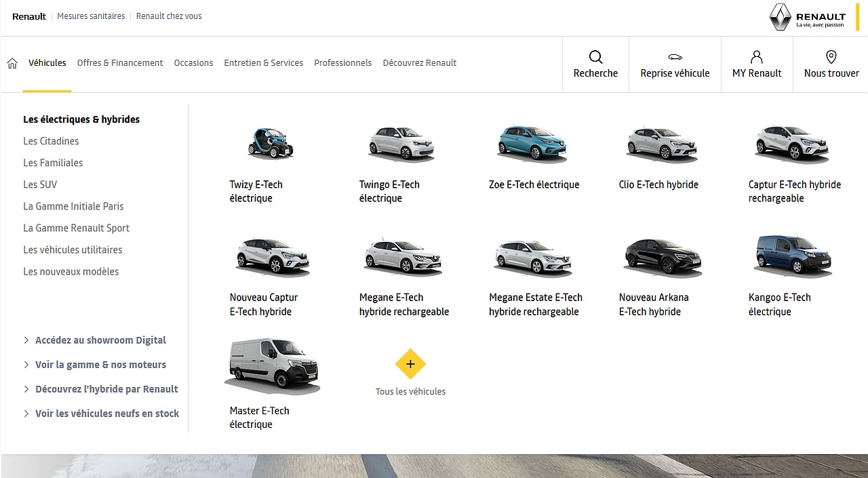This screenshot has height=478, width=868.
Task: Click the Nous trouver label
Action: click(831, 73)
